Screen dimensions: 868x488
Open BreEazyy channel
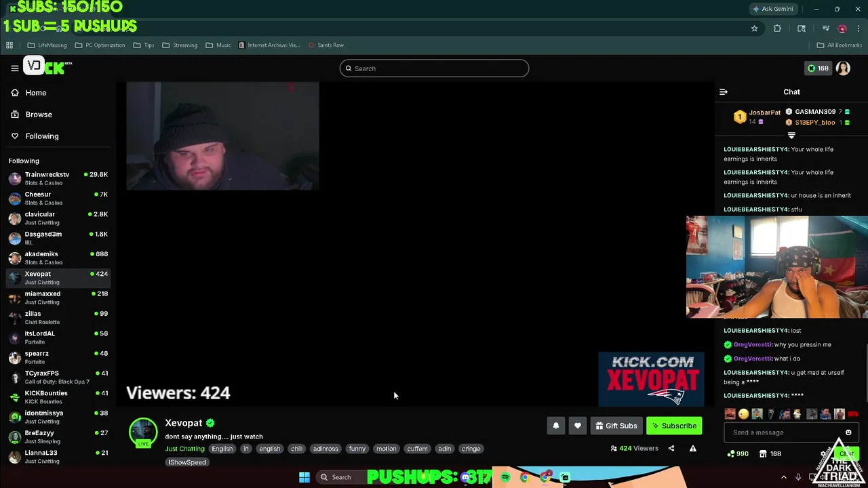point(58,436)
